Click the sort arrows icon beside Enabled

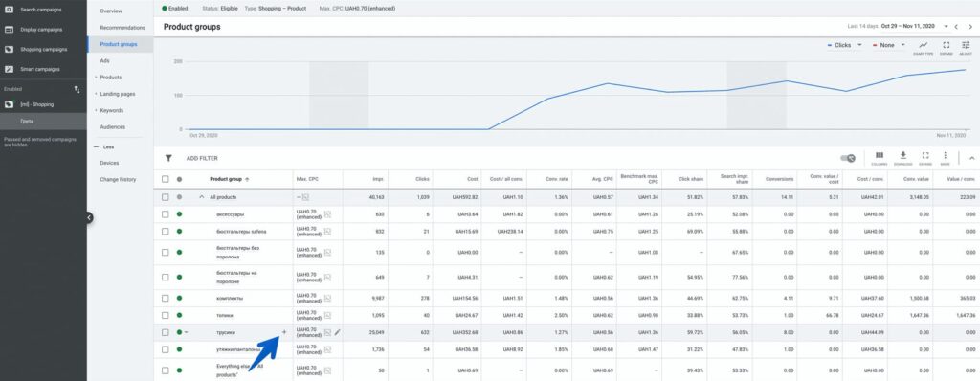point(78,89)
